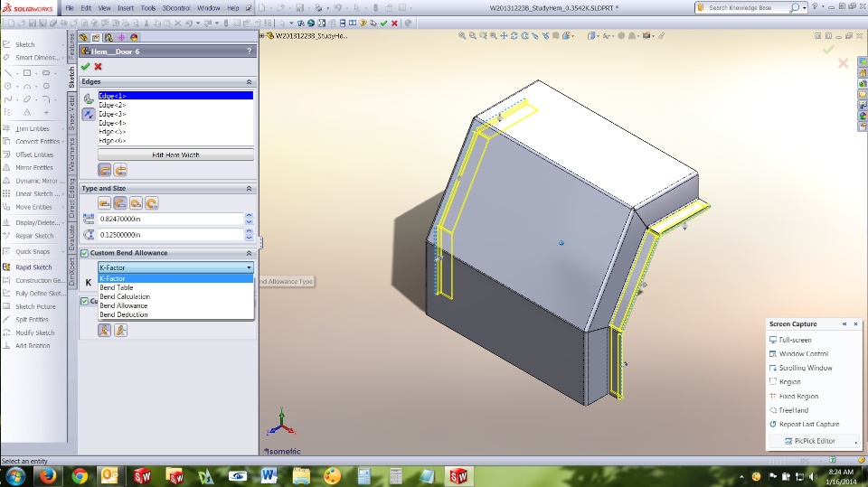868x487 pixels.
Task: Select material outside hem position icon
Action: [x=120, y=170]
